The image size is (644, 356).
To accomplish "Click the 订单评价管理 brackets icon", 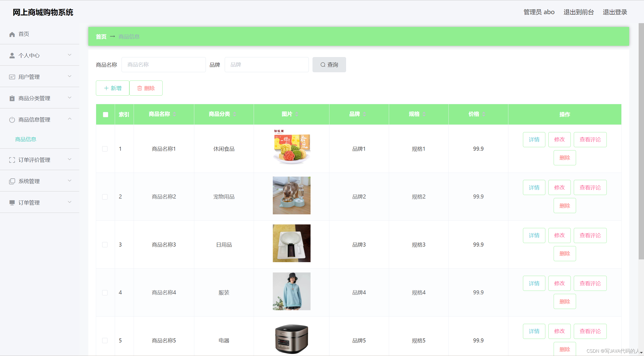I will (12, 160).
